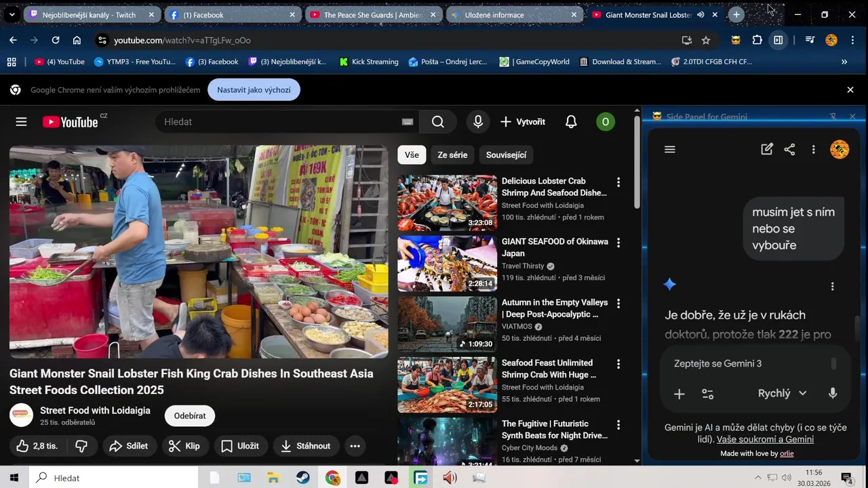
Task: Click Nastavit jako výchozí button
Action: [x=254, y=90]
